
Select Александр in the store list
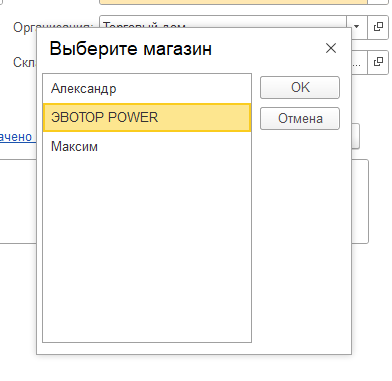[x=147, y=89]
